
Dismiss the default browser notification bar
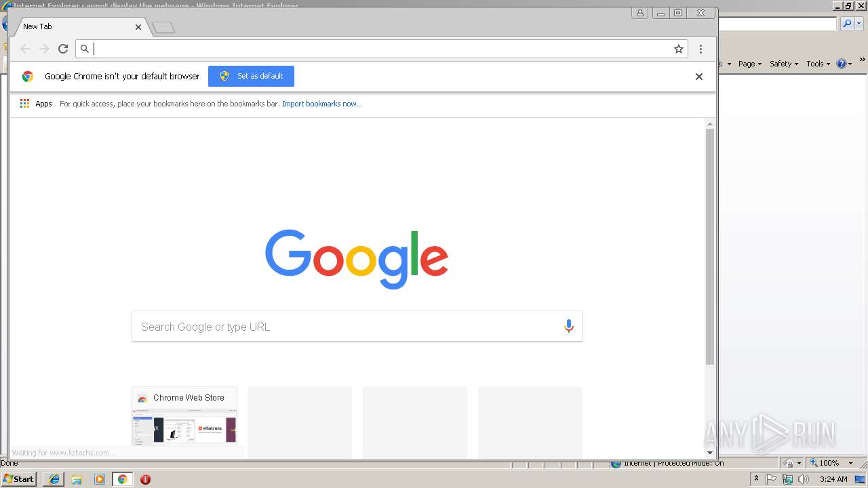click(698, 77)
